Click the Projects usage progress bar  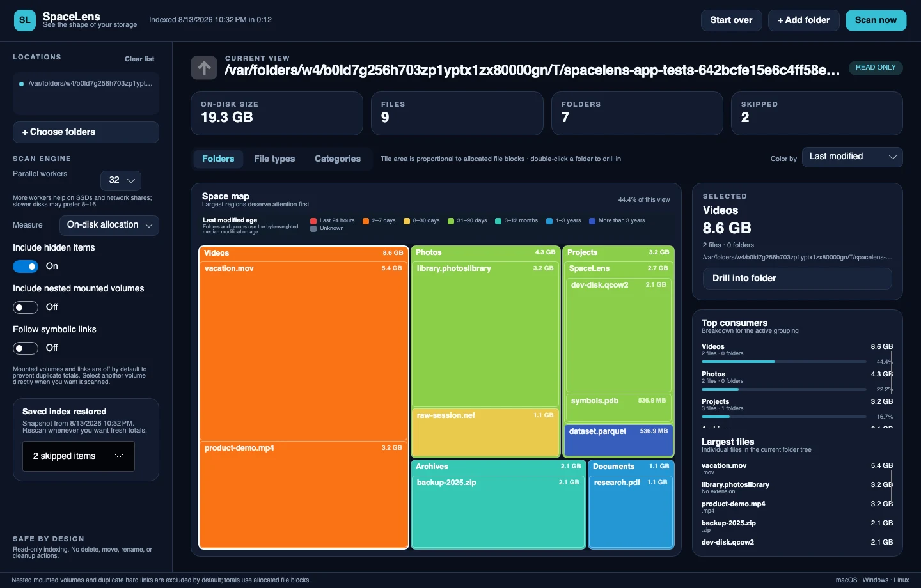(x=784, y=417)
